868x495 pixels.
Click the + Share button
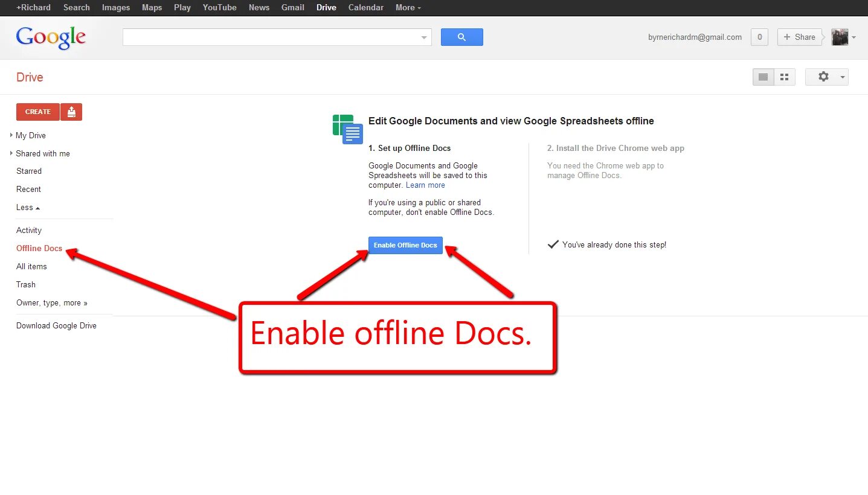800,37
